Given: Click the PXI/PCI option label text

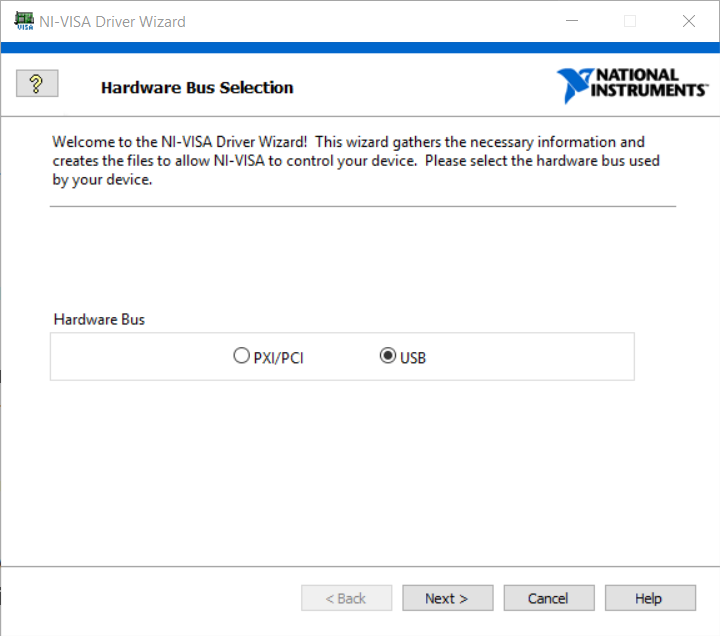Looking at the screenshot, I should [277, 358].
